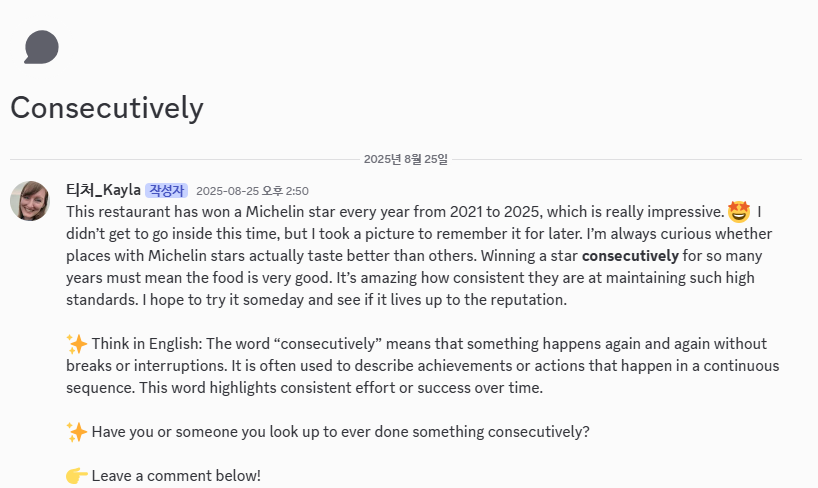Click the 티처_Kayla username
818x488 pixels.
103,190
